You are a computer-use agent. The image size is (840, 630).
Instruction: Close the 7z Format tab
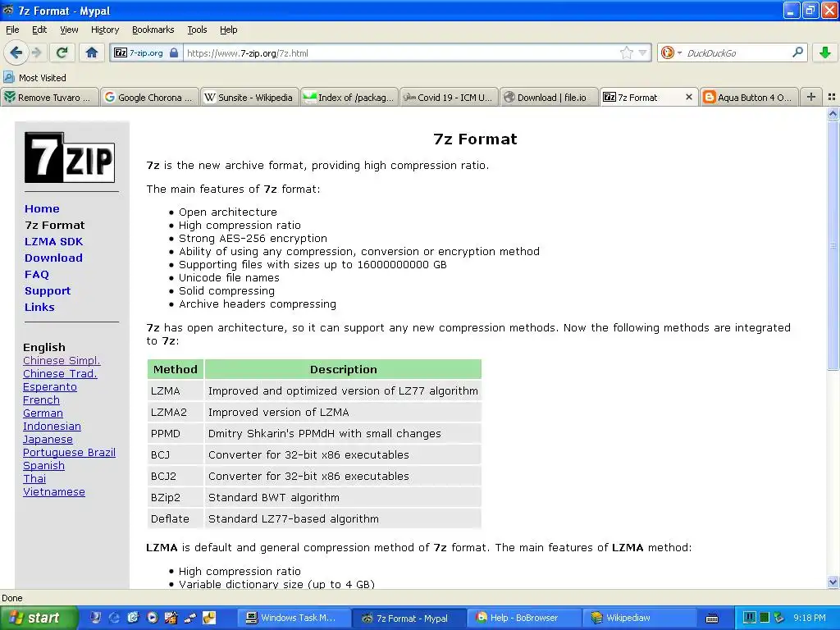click(689, 97)
